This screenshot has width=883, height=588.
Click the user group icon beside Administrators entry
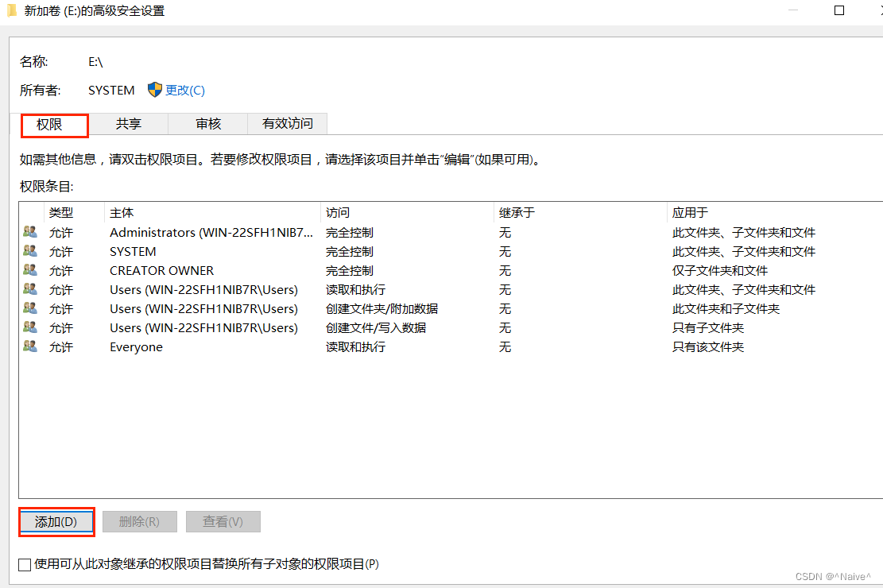(x=30, y=232)
